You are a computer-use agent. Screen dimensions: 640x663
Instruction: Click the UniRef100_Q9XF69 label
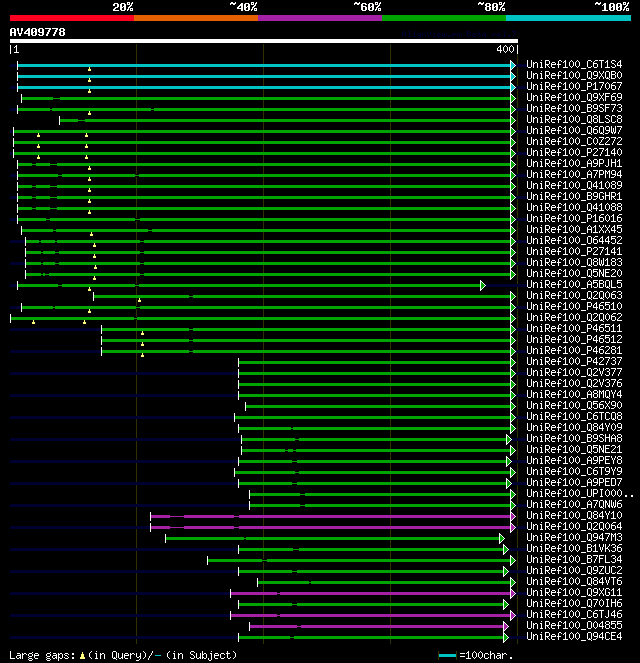[x=574, y=97]
